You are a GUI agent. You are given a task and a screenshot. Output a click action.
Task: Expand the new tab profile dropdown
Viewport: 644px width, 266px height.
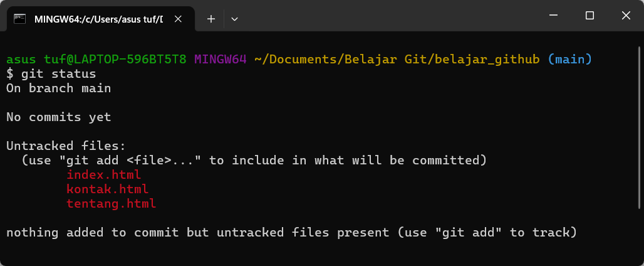[235, 19]
